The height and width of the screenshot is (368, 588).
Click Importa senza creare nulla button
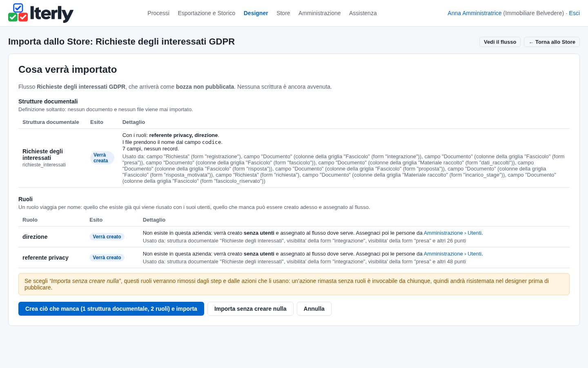[x=250, y=309]
